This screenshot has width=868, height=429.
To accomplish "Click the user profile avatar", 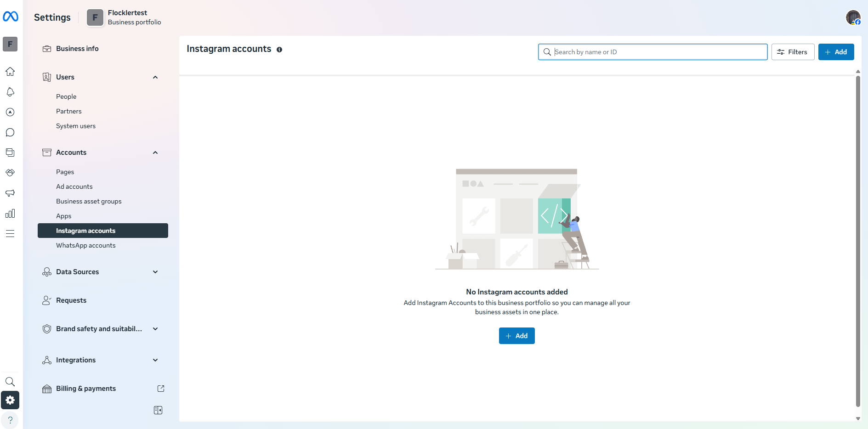I will pyautogui.click(x=853, y=17).
